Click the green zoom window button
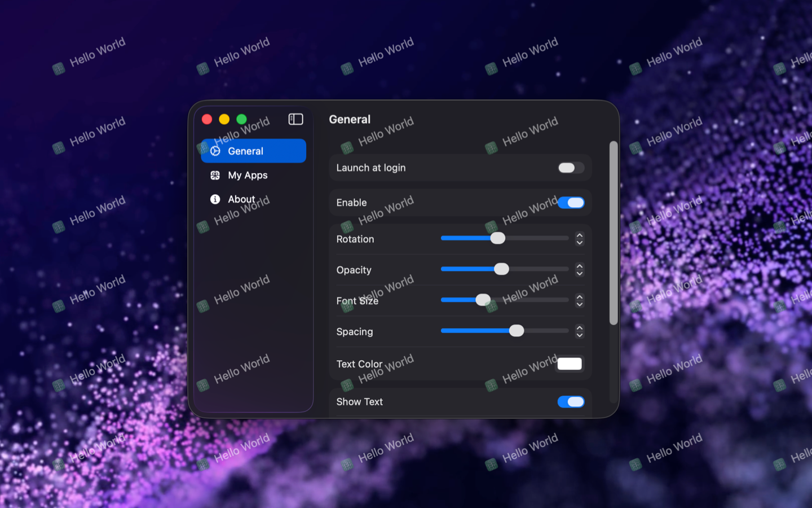Screen dimensions: 812x508 point(241,119)
